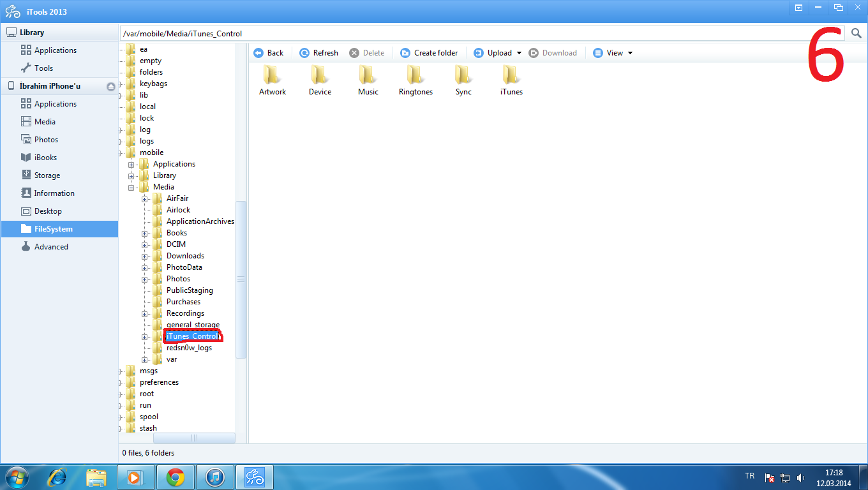This screenshot has height=490, width=868.
Task: Open Media section in sidebar
Action: coord(59,122)
